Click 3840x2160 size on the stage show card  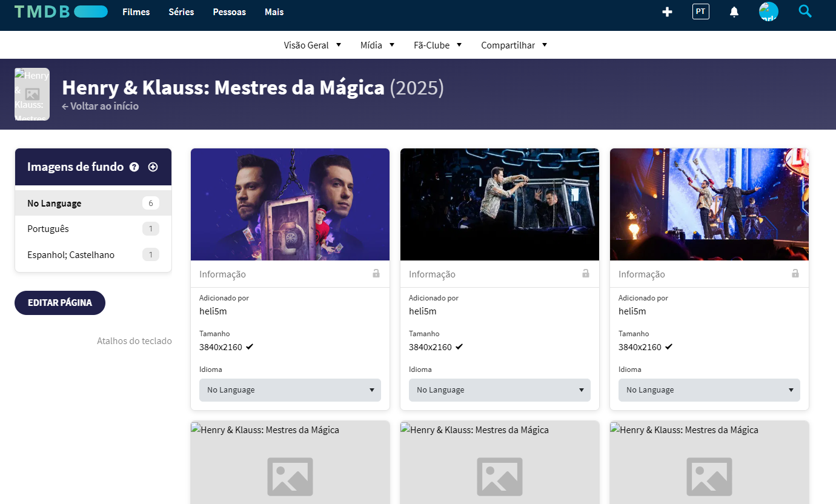click(x=640, y=347)
